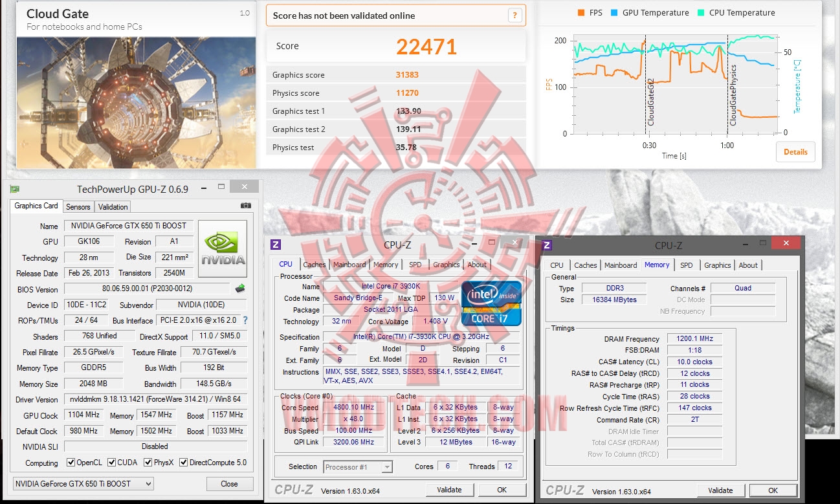Click the green CPU Temperature legend swatch
840x504 pixels.
coord(702,12)
